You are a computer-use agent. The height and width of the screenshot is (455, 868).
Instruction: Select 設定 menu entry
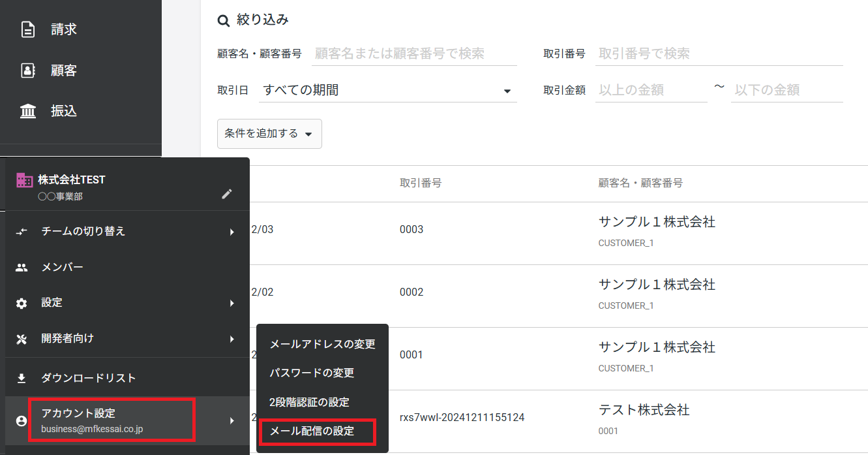tap(127, 304)
